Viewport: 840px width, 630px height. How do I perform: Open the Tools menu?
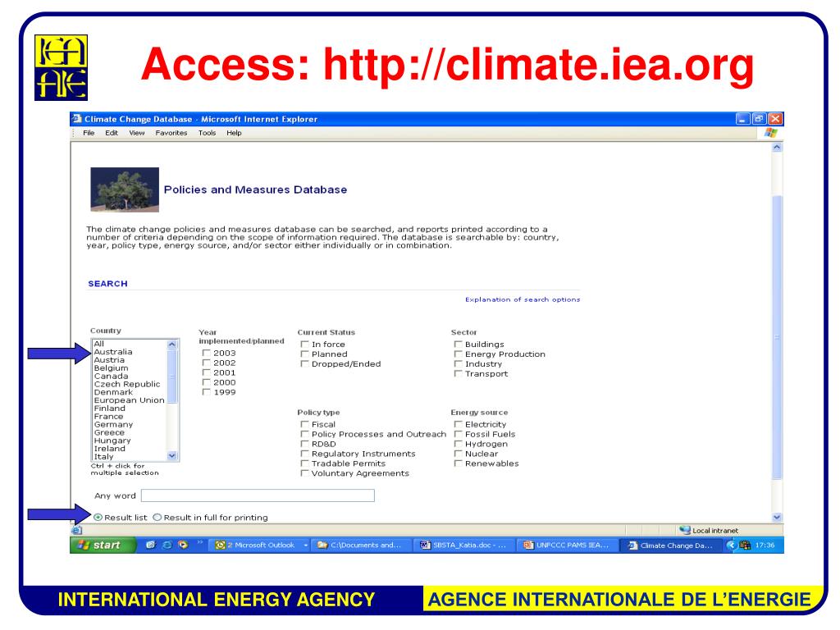pyautogui.click(x=207, y=133)
